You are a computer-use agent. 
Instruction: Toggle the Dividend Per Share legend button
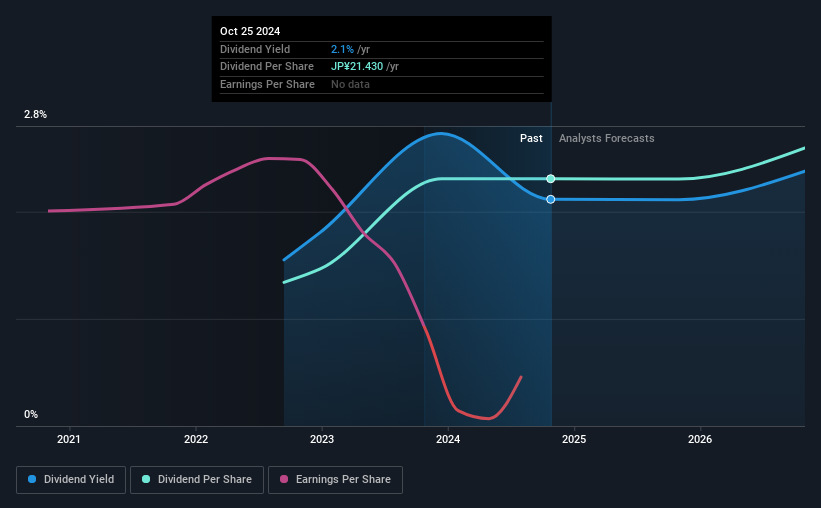click(197, 480)
